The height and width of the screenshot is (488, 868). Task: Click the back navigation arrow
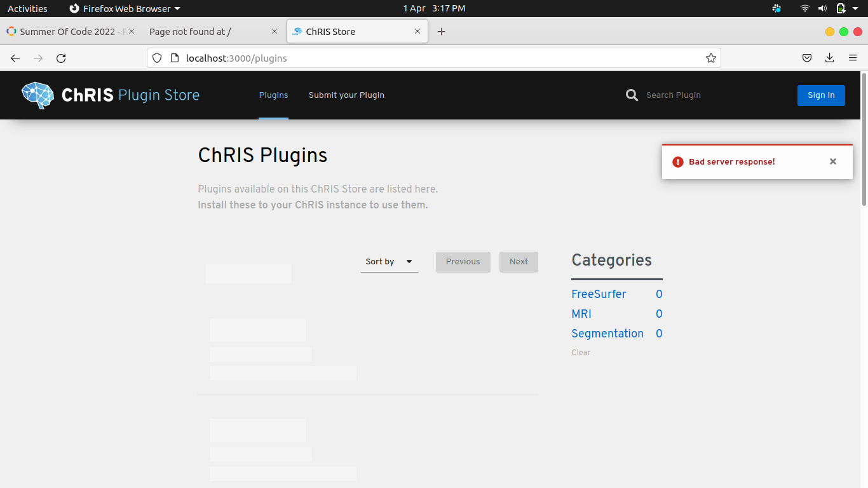click(15, 58)
